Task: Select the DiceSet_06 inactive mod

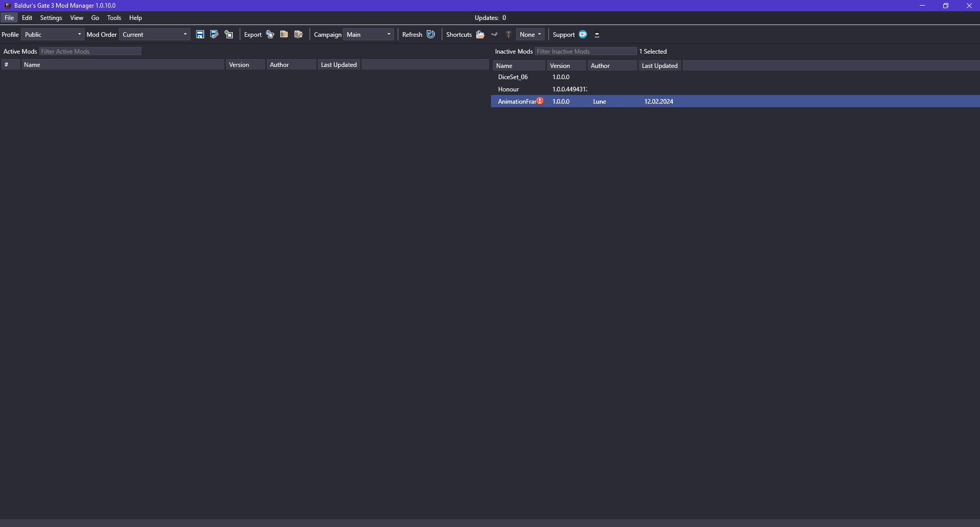Action: [x=736, y=77]
